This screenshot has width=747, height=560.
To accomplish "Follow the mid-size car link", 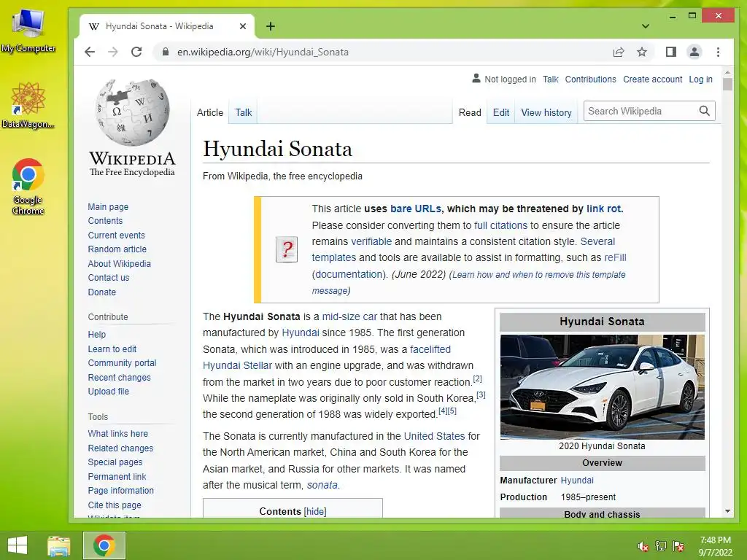I will point(349,316).
